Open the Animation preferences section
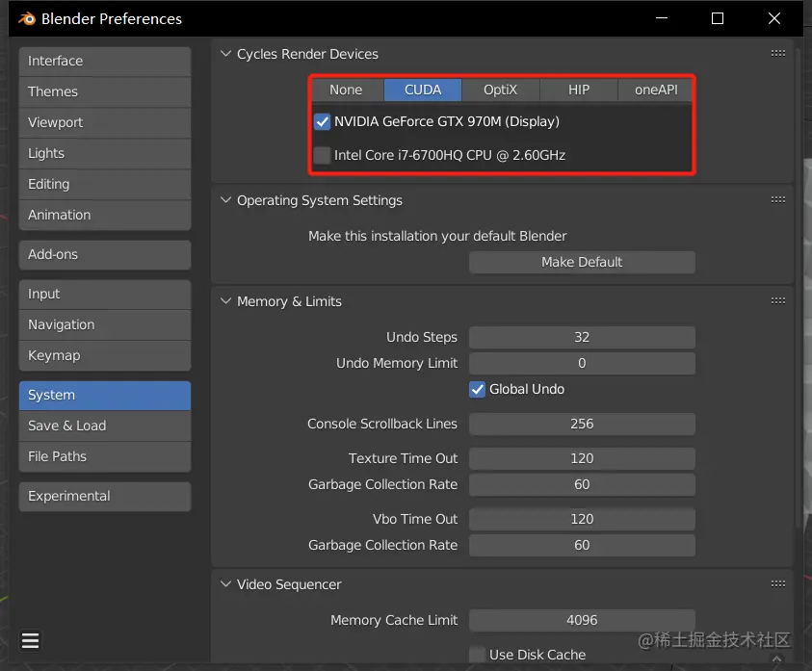This screenshot has height=671, width=812. click(105, 216)
